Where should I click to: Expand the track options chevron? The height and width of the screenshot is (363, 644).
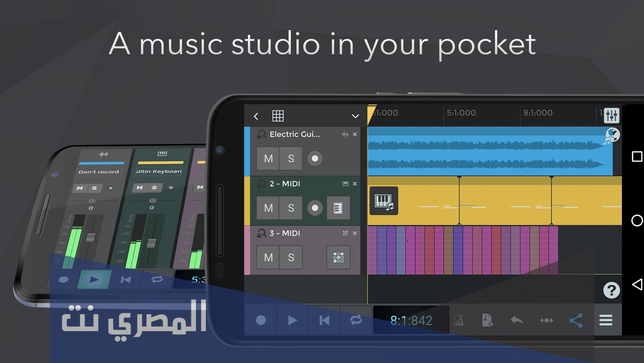click(x=355, y=116)
